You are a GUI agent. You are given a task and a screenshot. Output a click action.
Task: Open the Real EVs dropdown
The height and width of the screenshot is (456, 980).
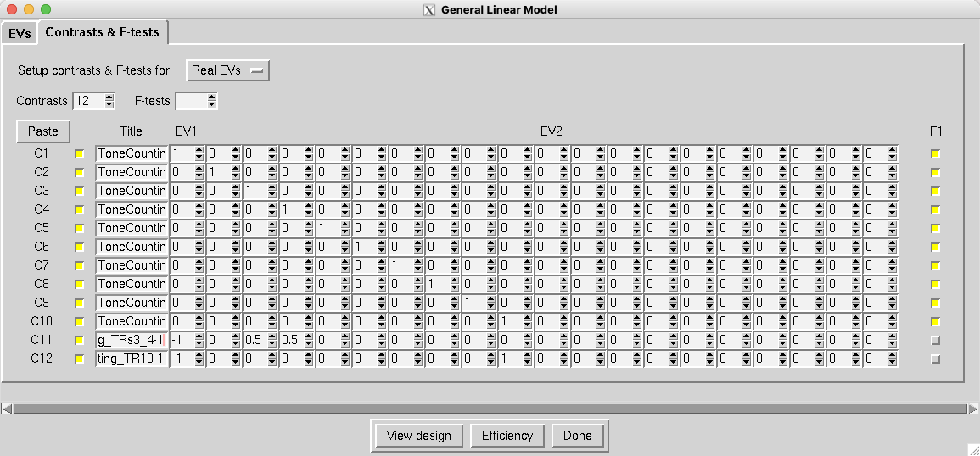pos(228,70)
